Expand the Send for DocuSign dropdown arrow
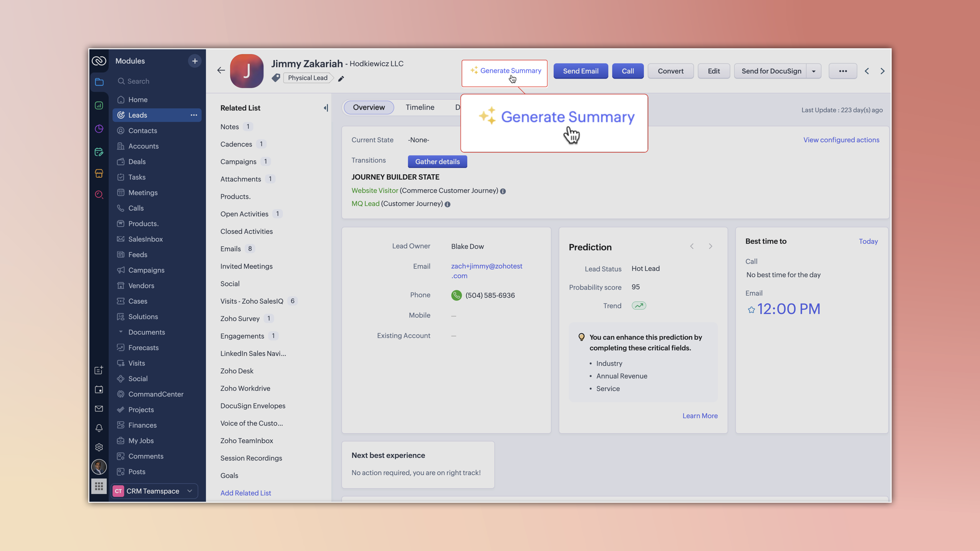 (x=813, y=71)
